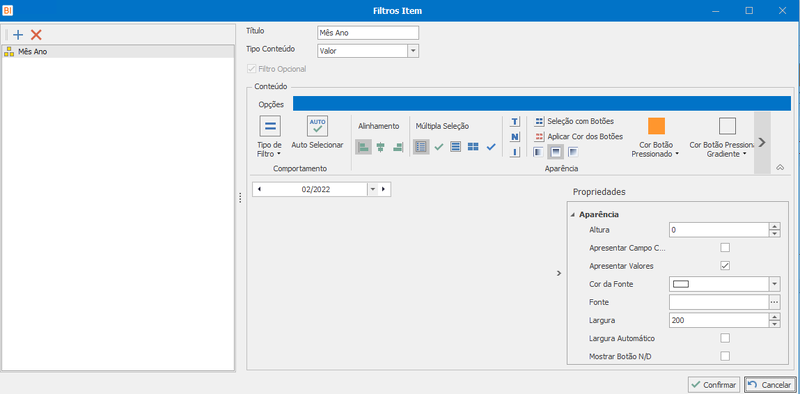Screen dimensions: 800x394
Task: Check the Apresentar Campo checkbox
Action: point(724,248)
